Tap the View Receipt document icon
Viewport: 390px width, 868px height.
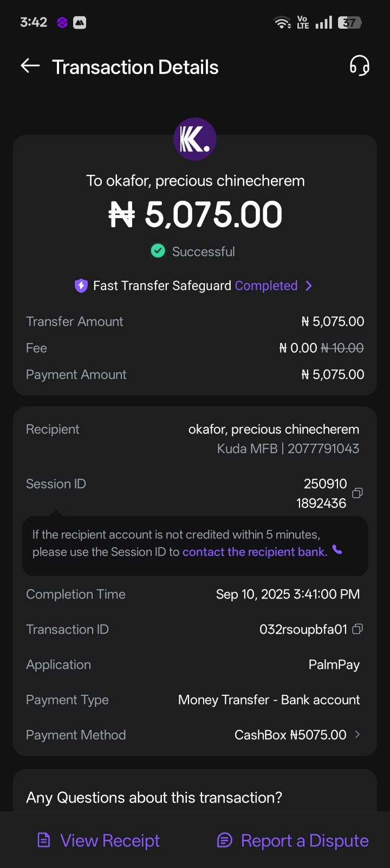(44, 840)
